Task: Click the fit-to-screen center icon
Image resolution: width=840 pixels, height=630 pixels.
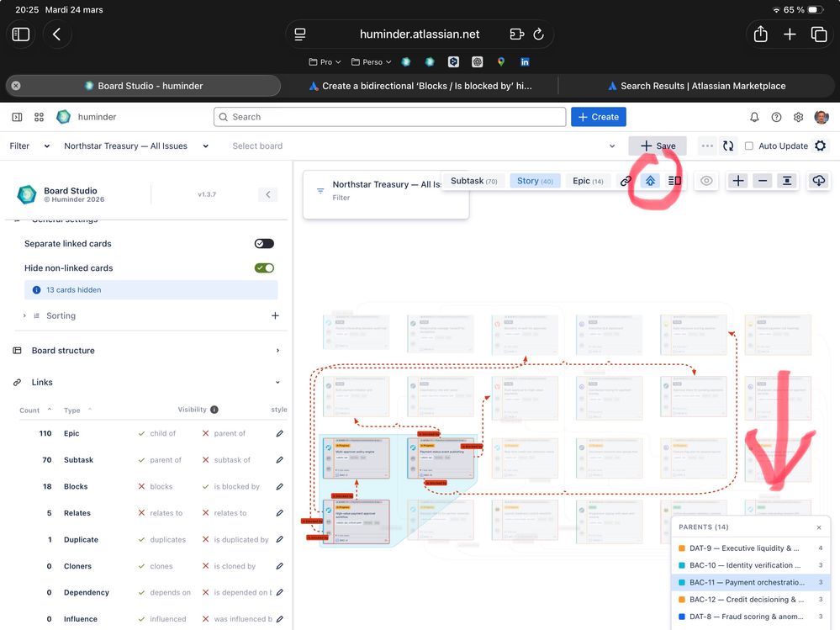Action: pyautogui.click(x=787, y=181)
